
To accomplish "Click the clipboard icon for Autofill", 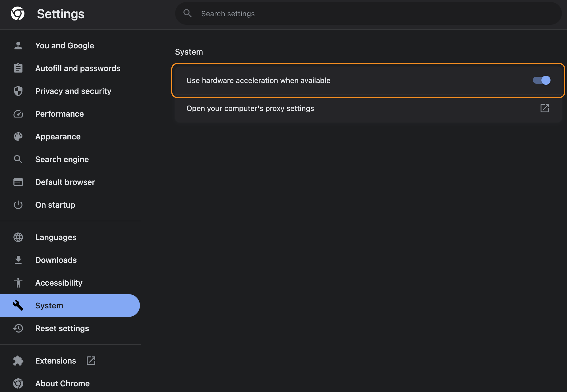I will (x=18, y=68).
